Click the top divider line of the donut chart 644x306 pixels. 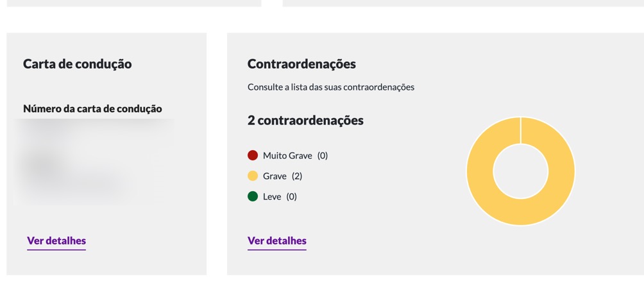pyautogui.click(x=520, y=131)
